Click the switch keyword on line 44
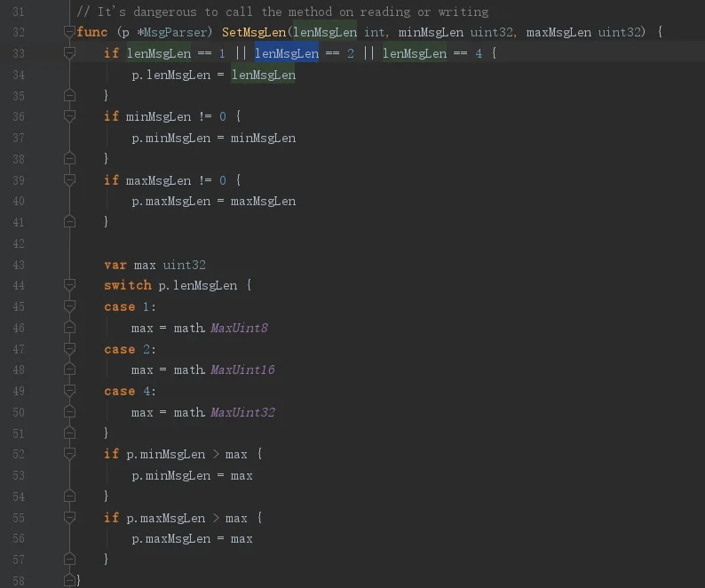The width and height of the screenshot is (705, 588). [x=128, y=285]
